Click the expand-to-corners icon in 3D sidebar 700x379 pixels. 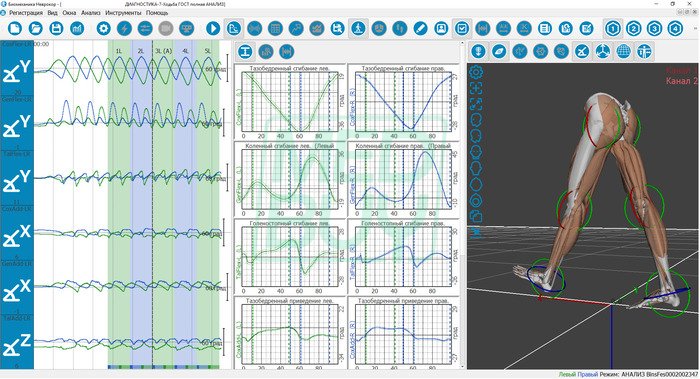476,104
